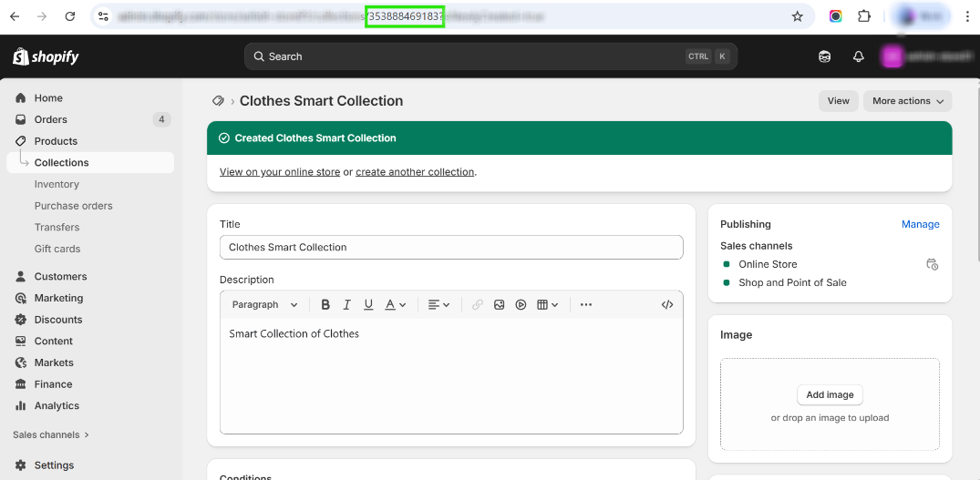Open the notifications bell icon
The width and height of the screenshot is (980, 480).
(x=858, y=56)
